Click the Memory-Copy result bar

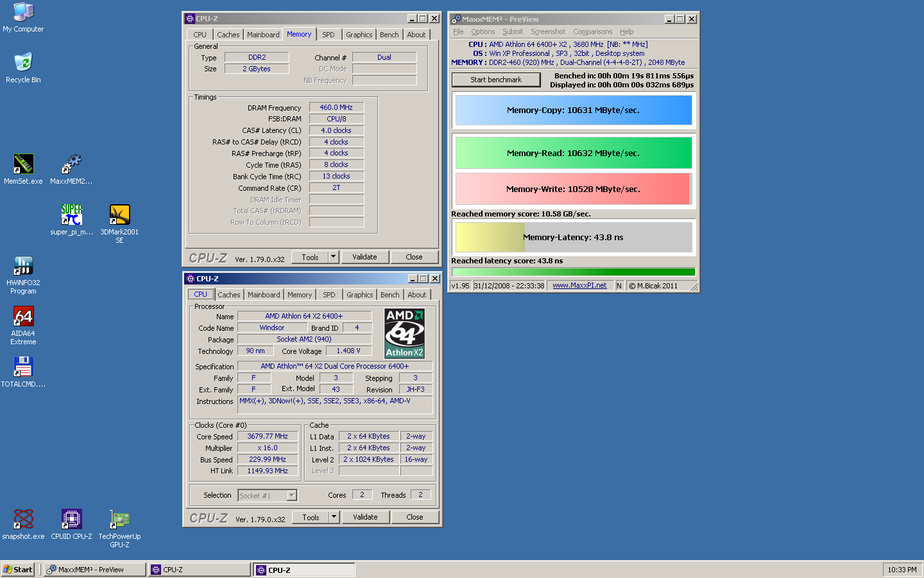[x=574, y=110]
